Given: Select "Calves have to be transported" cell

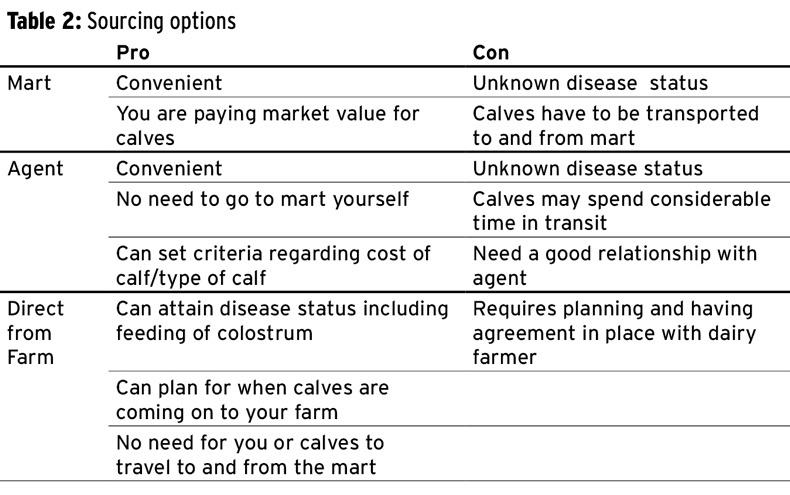Looking at the screenshot, I should (615, 126).
